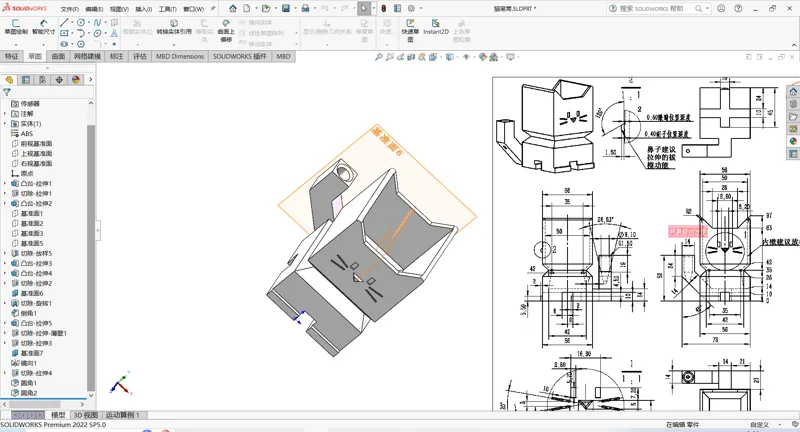Open the 工具(T) menu
This screenshot has height=432, width=800.
[x=167, y=9]
